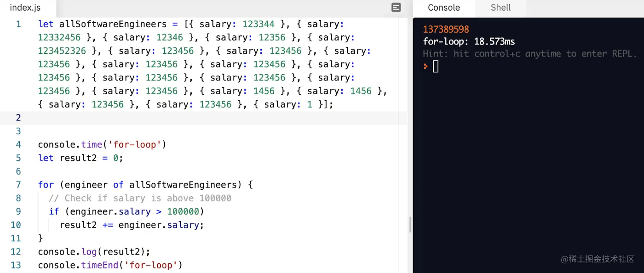Click the console.log(result2) line
Image resolution: width=644 pixels, height=273 pixels.
94,252
